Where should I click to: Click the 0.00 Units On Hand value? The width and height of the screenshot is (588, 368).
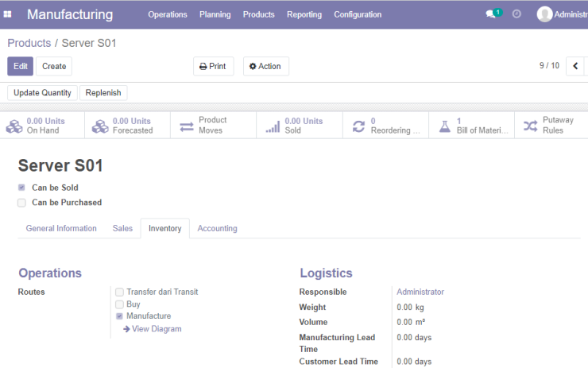46,121
